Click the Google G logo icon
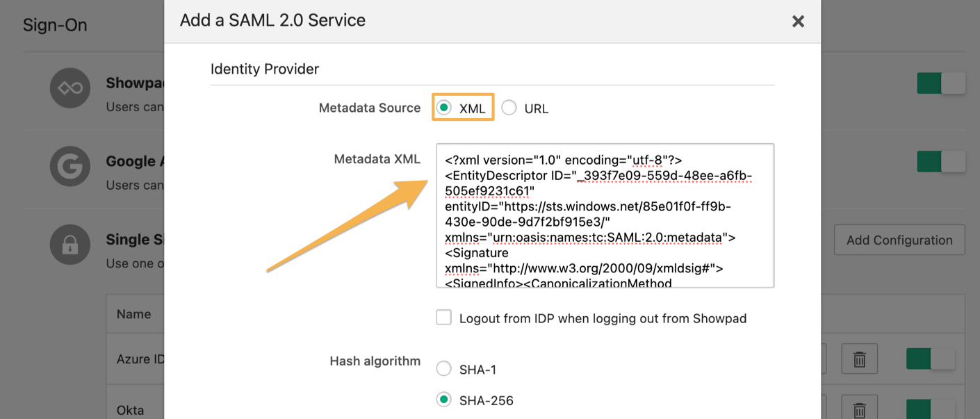 coord(70,167)
